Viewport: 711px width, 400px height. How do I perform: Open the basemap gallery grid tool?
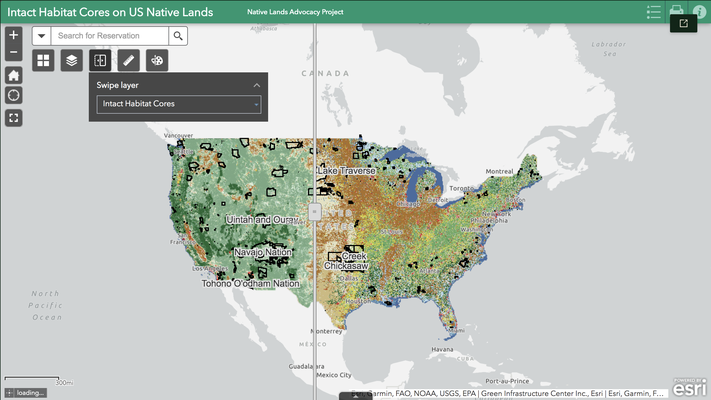[43, 61]
